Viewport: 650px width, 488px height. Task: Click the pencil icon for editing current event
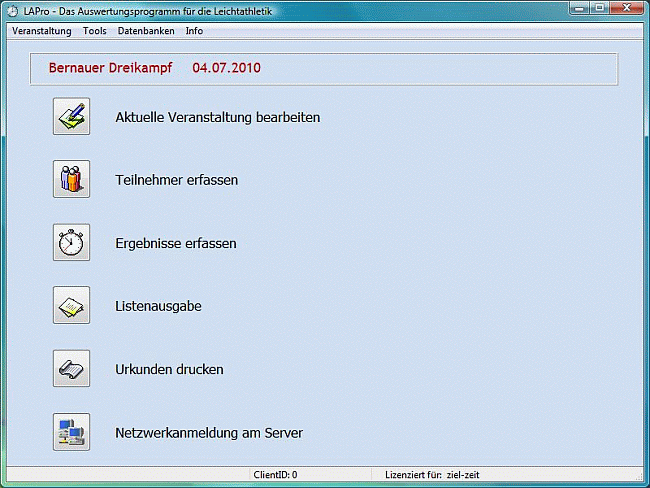71,117
